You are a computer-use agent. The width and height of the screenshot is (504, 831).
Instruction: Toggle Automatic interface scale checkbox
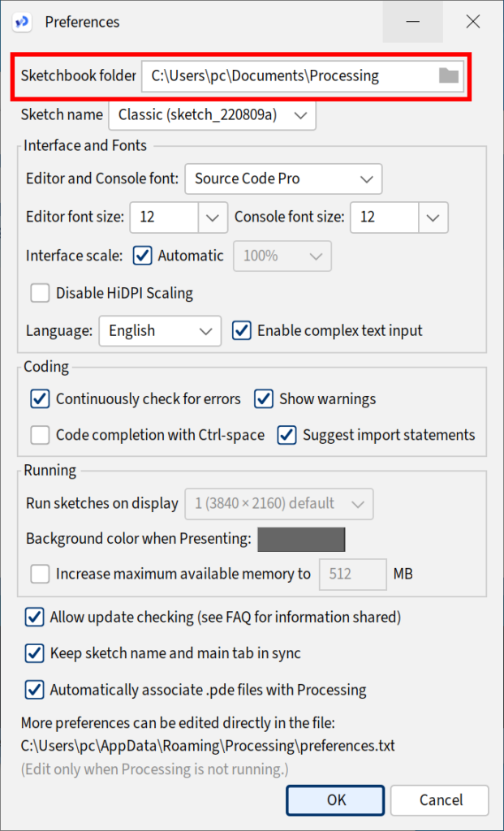142,256
